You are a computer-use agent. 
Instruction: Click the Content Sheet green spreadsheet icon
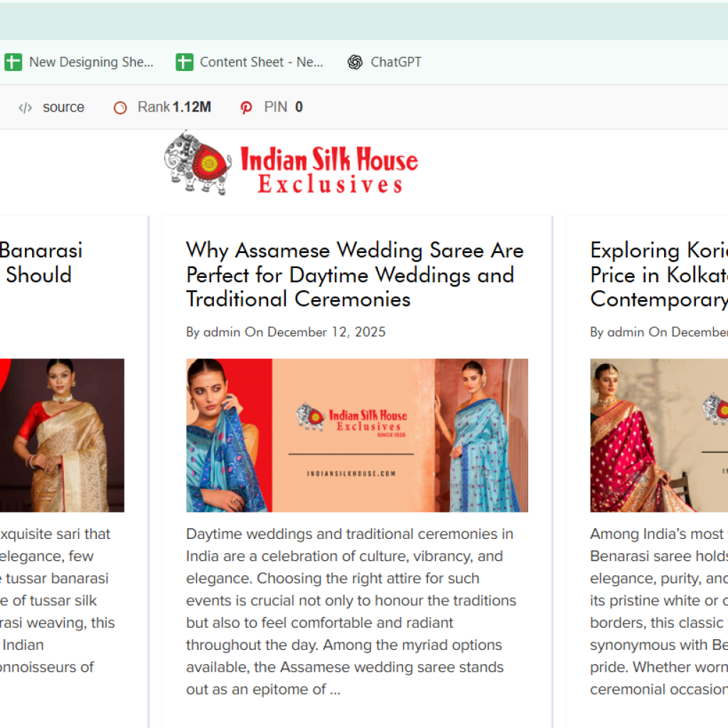[184, 62]
